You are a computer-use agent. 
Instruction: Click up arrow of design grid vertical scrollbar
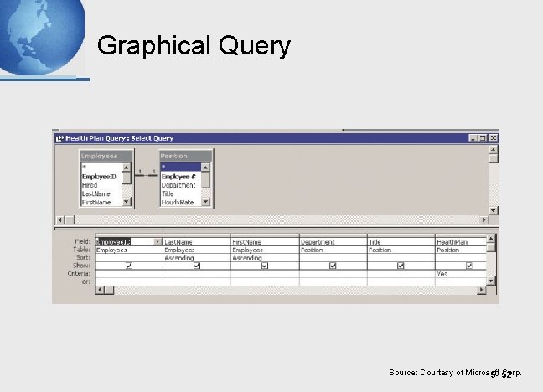tap(491, 239)
